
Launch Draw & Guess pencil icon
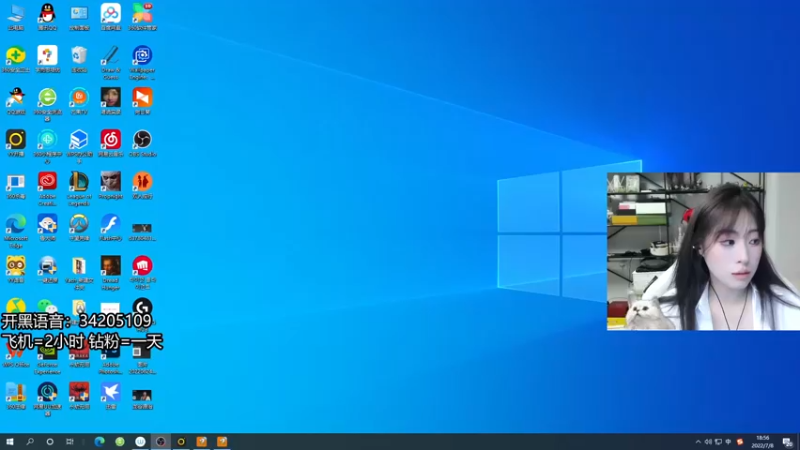[x=111, y=62]
